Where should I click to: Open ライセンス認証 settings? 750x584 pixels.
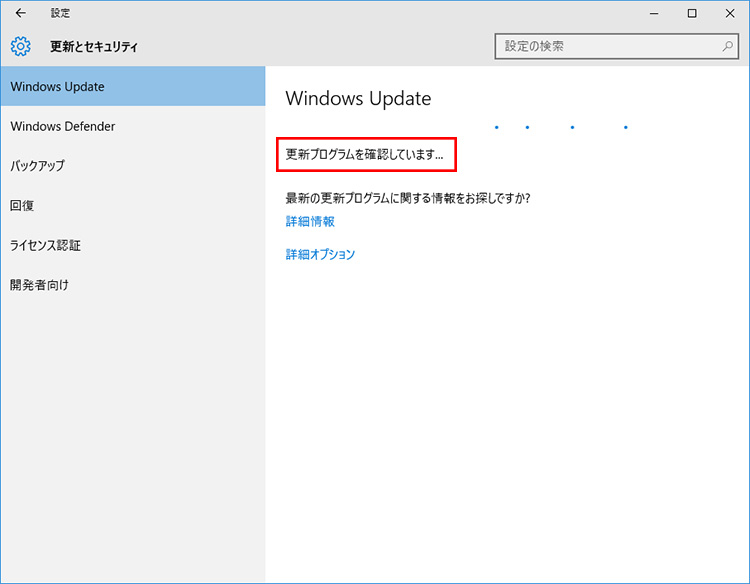(x=133, y=245)
